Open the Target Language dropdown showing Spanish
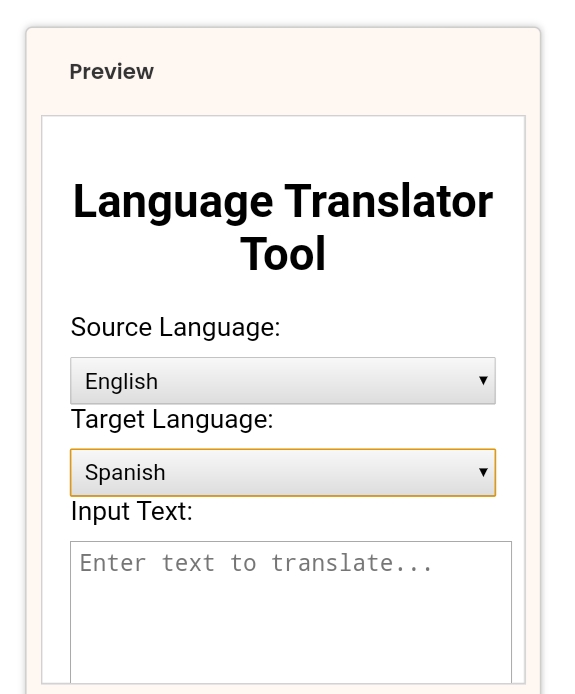 click(283, 472)
